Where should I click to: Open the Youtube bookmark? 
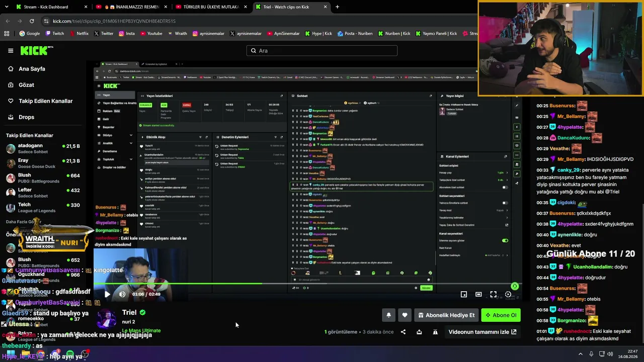(x=151, y=34)
